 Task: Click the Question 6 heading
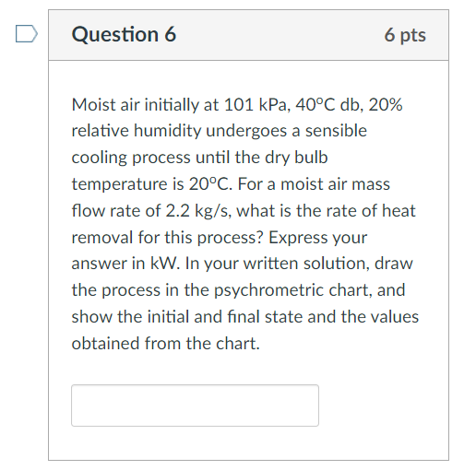124,34
